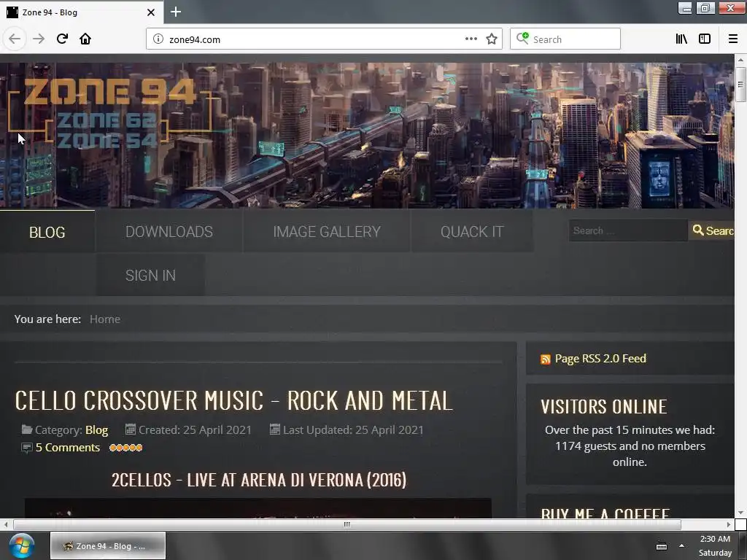Click the Zone 94 taskbar window button
The width and height of the screenshot is (747, 560).
(108, 545)
